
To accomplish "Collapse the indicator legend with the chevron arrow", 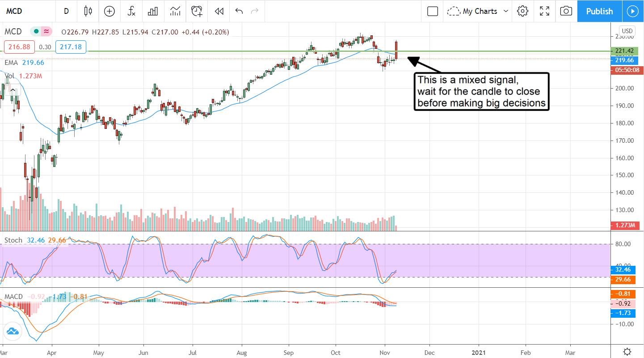I will pyautogui.click(x=13, y=90).
